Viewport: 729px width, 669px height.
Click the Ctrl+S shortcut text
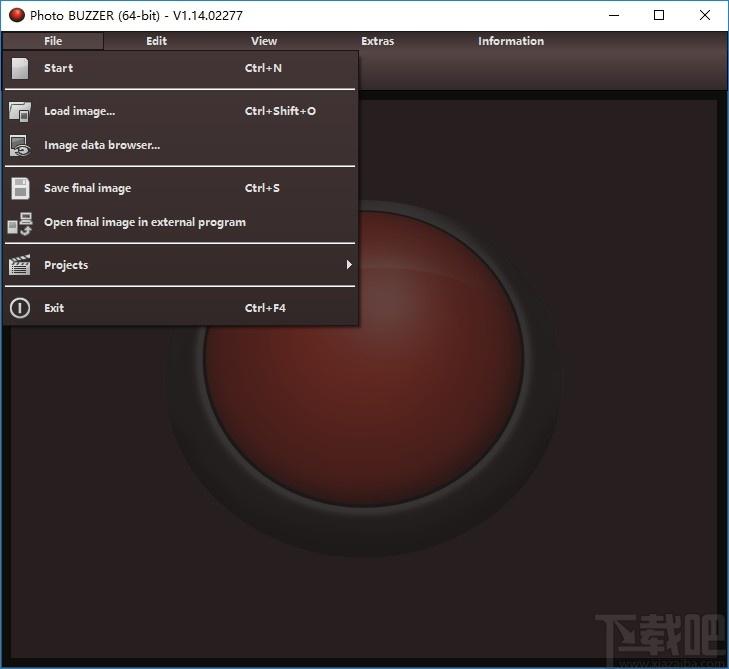(x=262, y=188)
